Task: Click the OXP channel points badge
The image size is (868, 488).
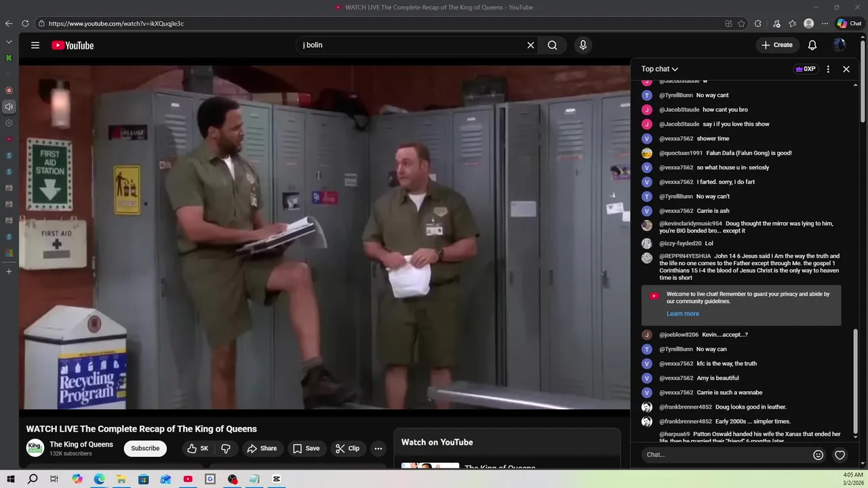Action: [806, 69]
